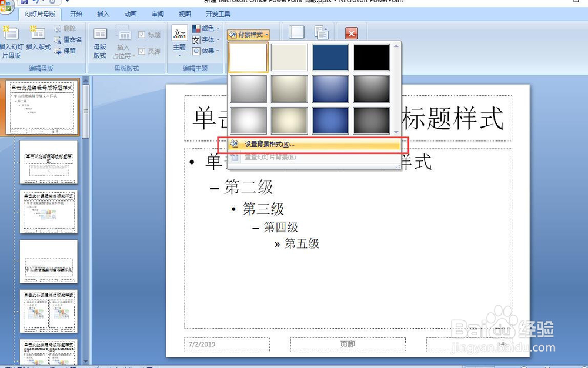Switch to the 审阅 tab

tap(158, 14)
